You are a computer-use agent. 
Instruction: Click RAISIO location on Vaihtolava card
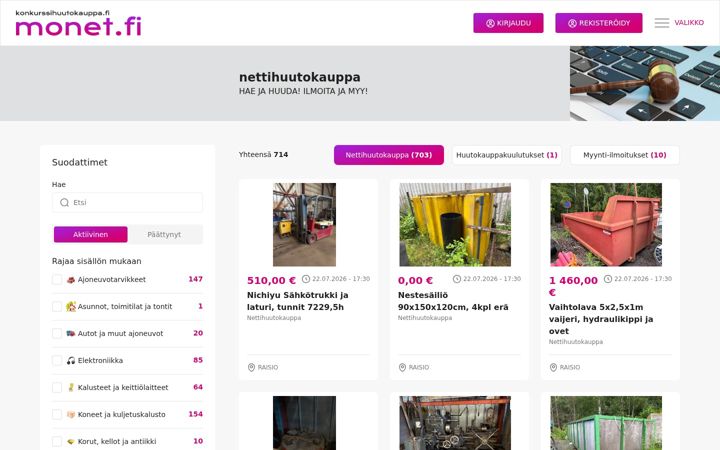pos(570,367)
